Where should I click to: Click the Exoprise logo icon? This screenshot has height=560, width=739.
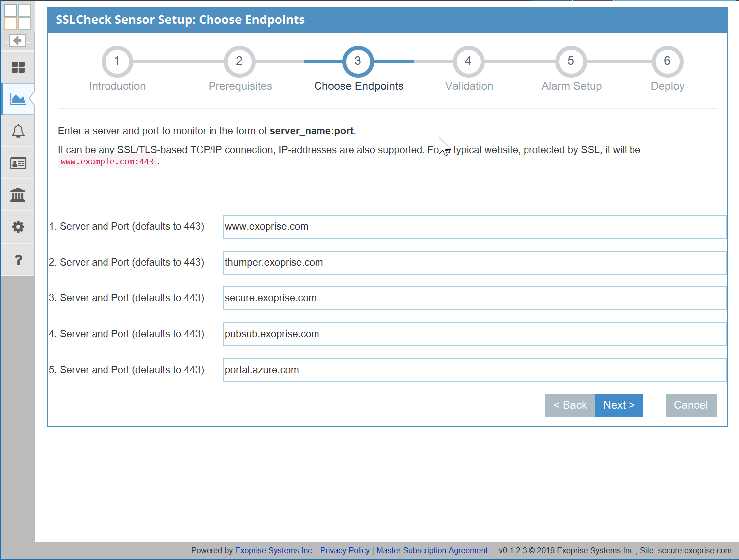[x=17, y=17]
